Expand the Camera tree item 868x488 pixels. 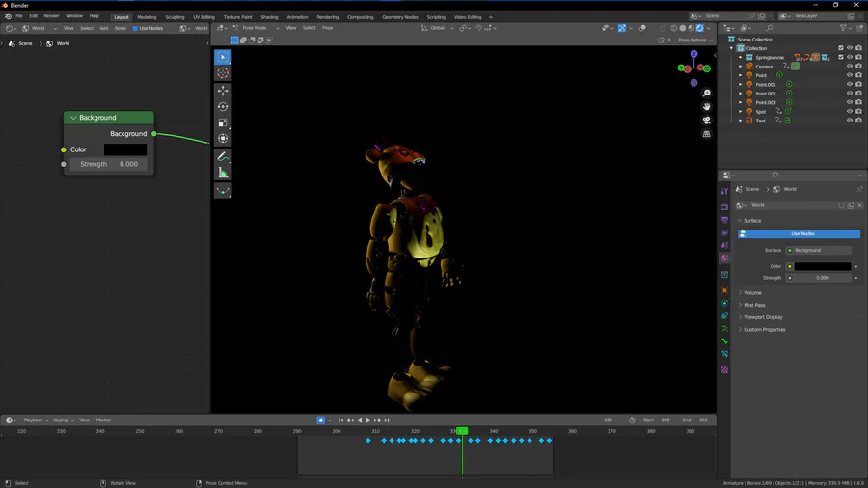pos(740,67)
